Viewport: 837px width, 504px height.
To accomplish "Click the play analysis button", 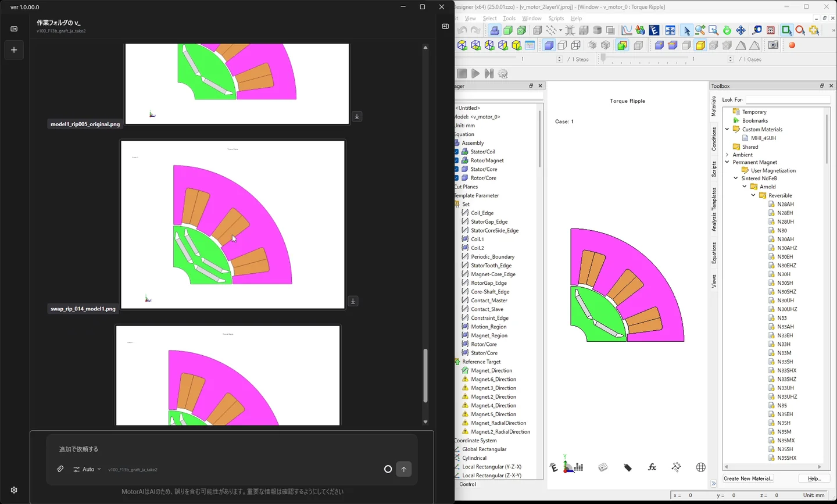I will [x=475, y=73].
